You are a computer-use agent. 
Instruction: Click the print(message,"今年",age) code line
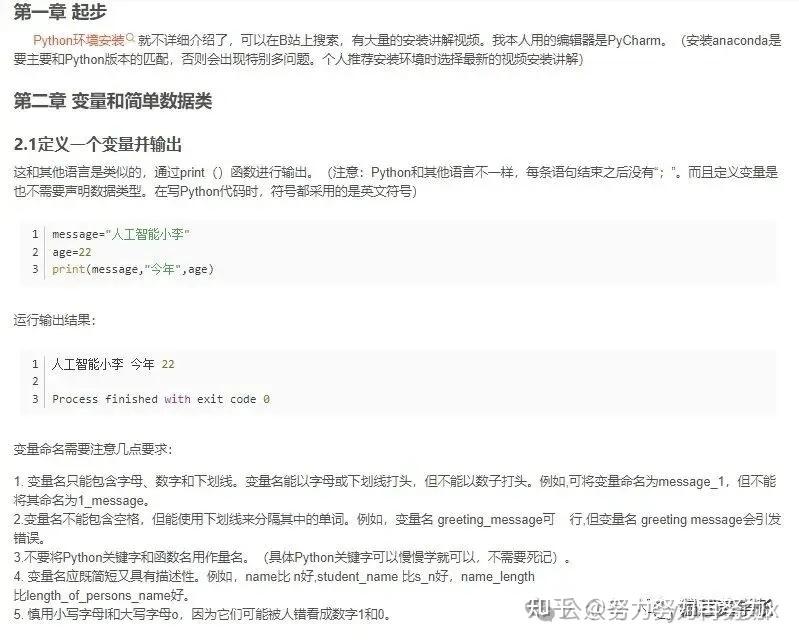click(133, 269)
